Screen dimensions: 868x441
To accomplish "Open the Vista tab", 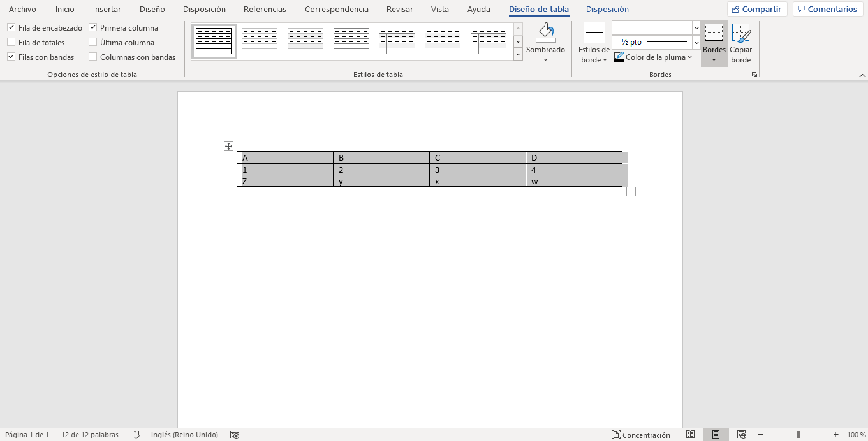I will point(440,10).
